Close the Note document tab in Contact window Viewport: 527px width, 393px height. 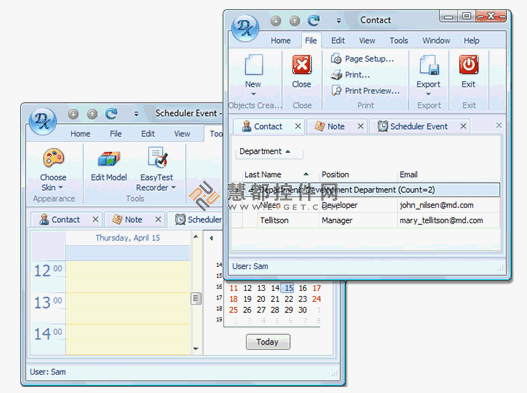point(361,126)
